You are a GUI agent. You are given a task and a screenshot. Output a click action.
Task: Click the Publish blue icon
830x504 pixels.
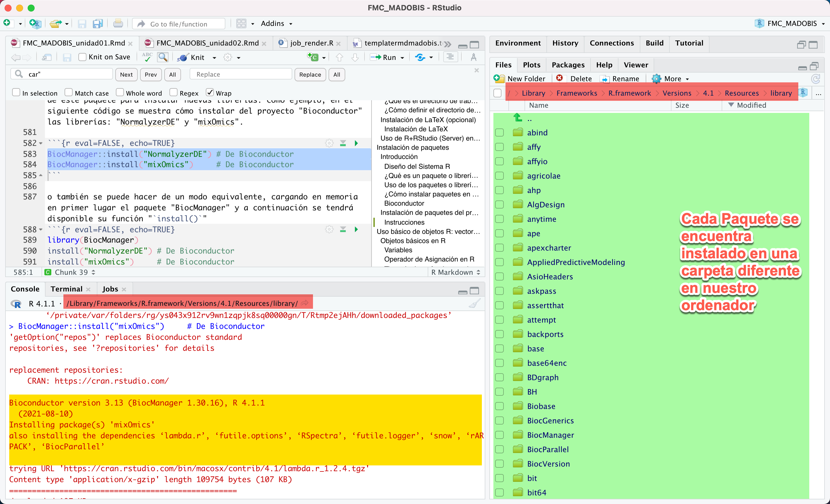420,57
